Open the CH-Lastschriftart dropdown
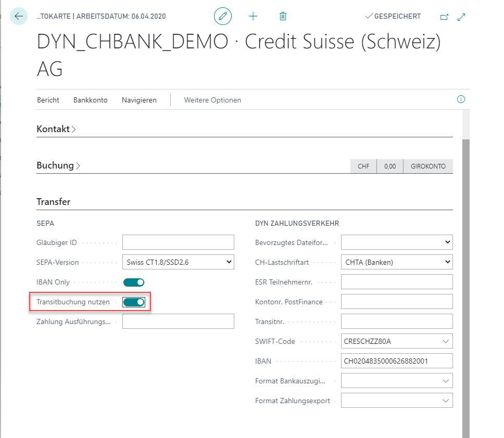The image size is (504, 438). coord(396,262)
